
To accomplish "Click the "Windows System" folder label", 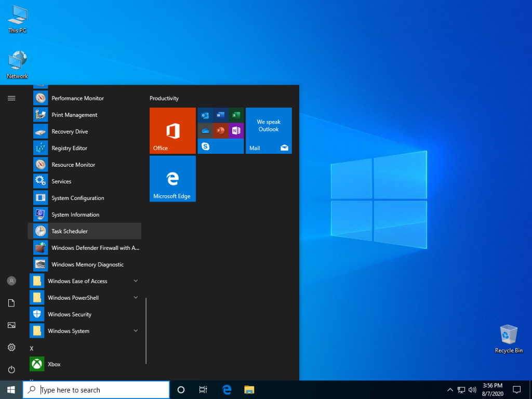I will [69, 331].
